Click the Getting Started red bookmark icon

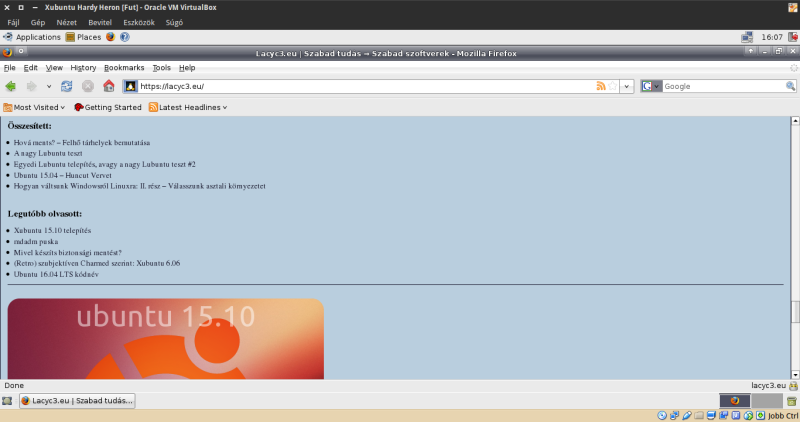pos(79,107)
